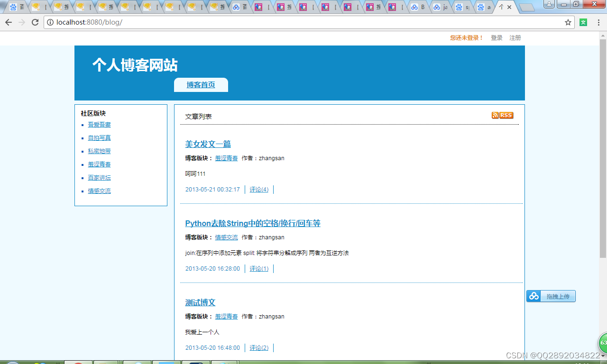This screenshot has width=607, height=364.
Task: Switch to the Baidu tab labeled 'a'
Action: point(485,7)
